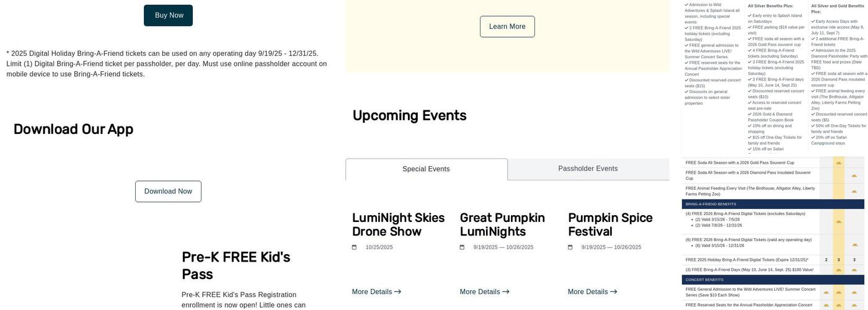Switch to the Special Events tab
The height and width of the screenshot is (310, 868).
coord(426,169)
